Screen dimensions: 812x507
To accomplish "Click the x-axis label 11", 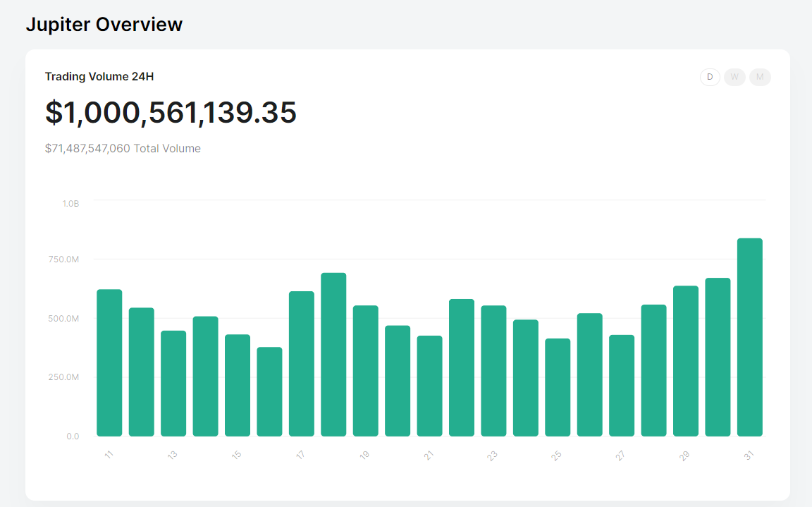I will [x=109, y=455].
